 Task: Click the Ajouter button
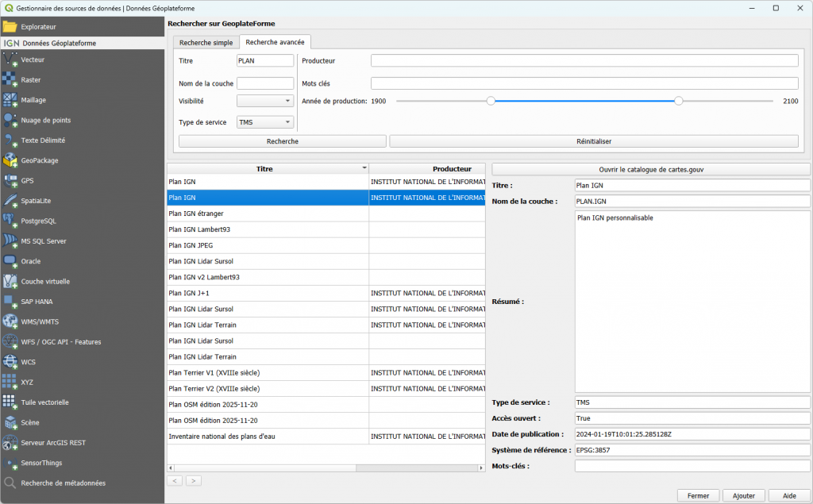[x=743, y=495]
